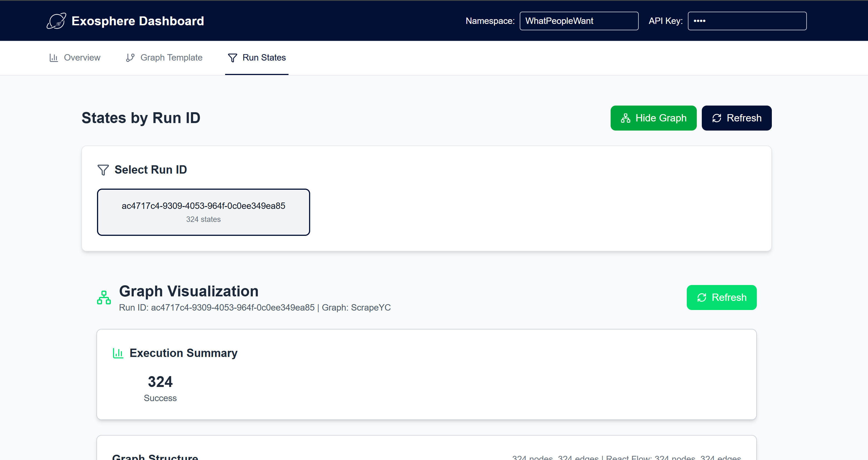This screenshot has height=460, width=868.
Task: Click the network icon in Hide Graph button
Action: (625, 118)
